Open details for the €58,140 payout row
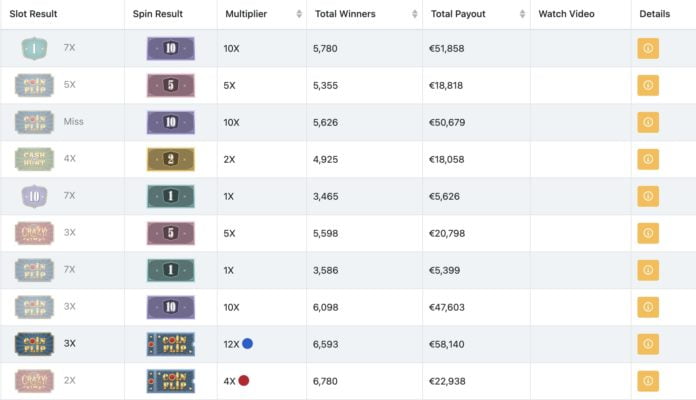This screenshot has width=696, height=400. [x=648, y=344]
